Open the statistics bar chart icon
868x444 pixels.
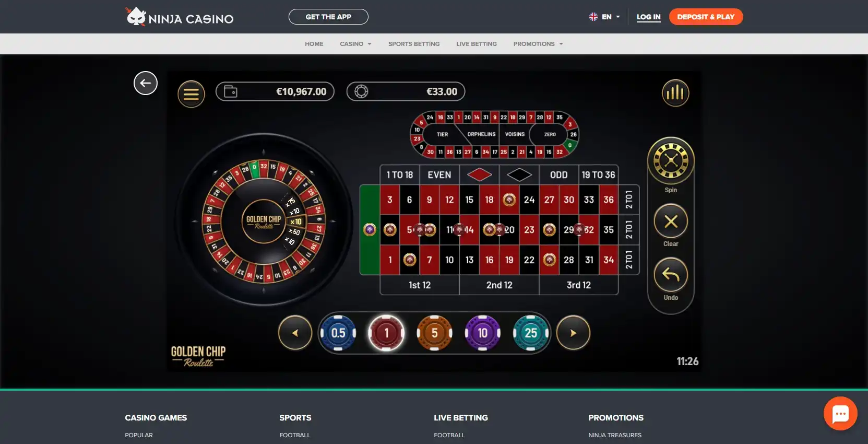point(675,93)
